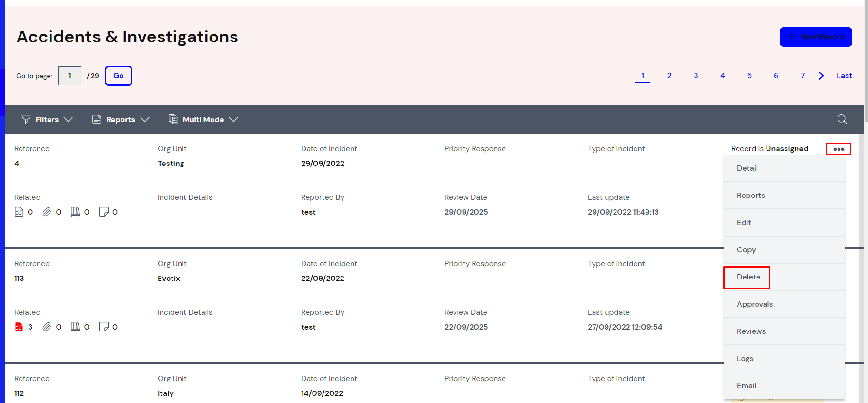Select Delete from the context menu
This screenshot has height=403, width=868.
[748, 277]
